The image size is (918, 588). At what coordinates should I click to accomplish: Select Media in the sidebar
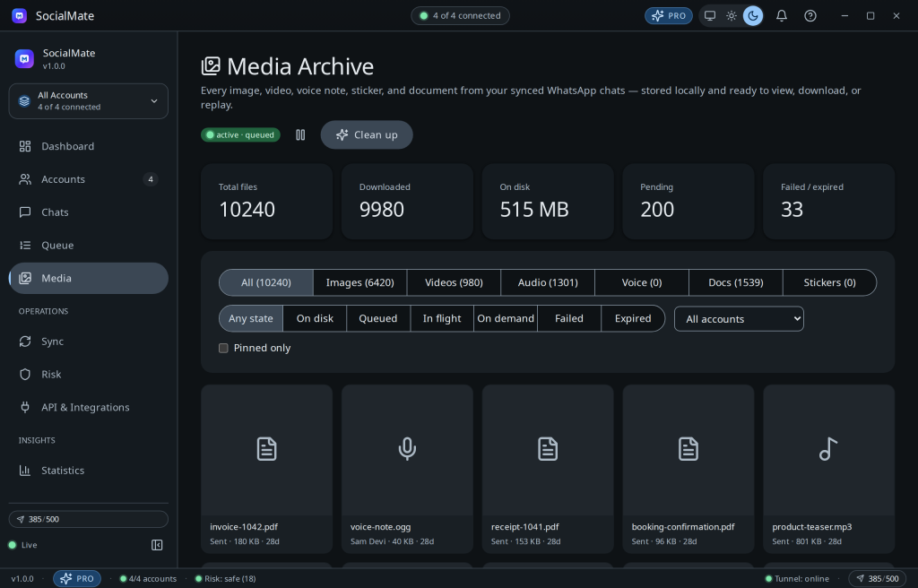tap(89, 278)
